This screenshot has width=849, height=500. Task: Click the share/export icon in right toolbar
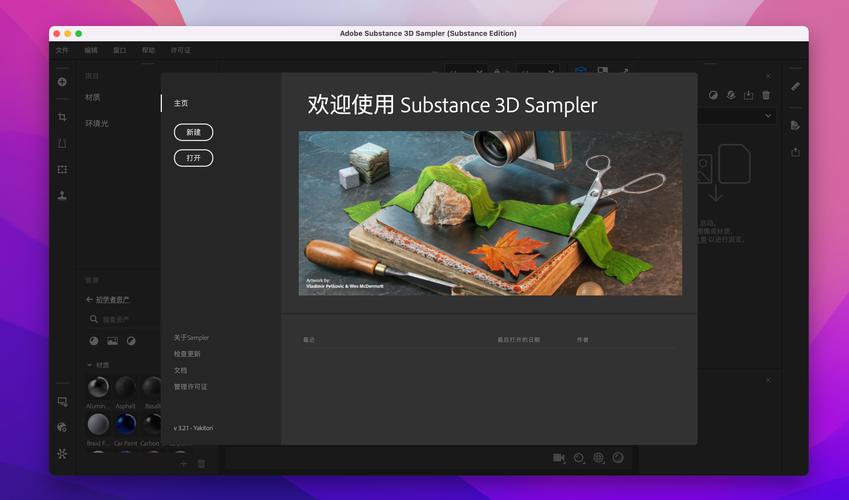coord(795,152)
